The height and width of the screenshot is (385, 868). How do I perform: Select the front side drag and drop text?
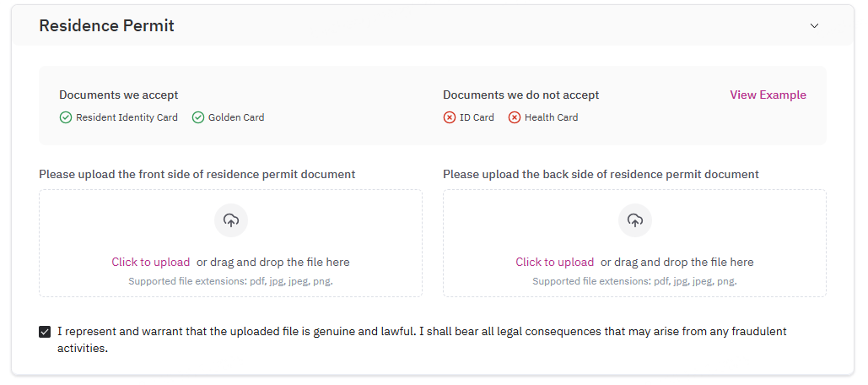coord(273,262)
